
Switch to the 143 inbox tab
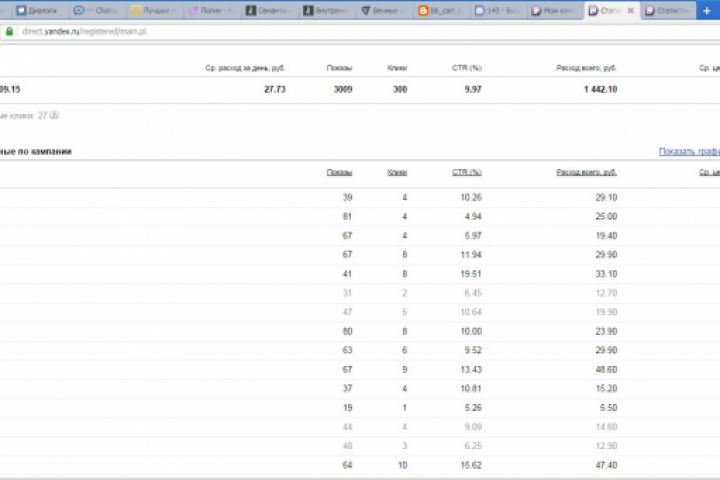click(499, 11)
